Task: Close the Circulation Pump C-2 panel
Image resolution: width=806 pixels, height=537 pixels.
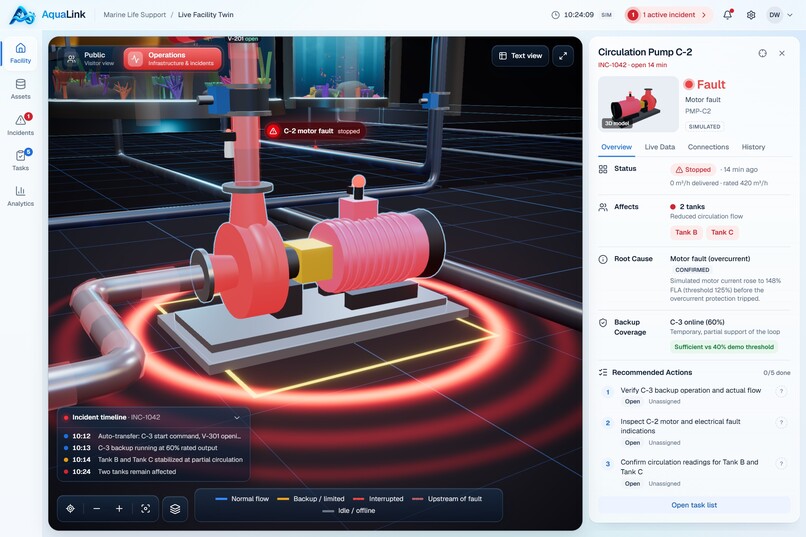Action: 782,53
